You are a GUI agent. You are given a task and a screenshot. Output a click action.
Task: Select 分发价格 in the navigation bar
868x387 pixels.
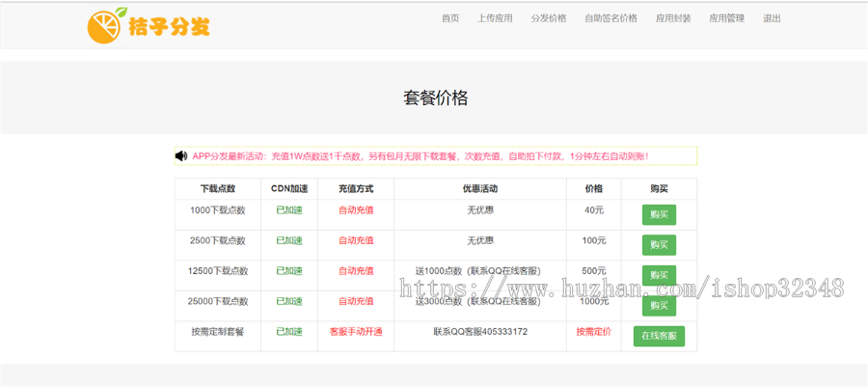(549, 18)
